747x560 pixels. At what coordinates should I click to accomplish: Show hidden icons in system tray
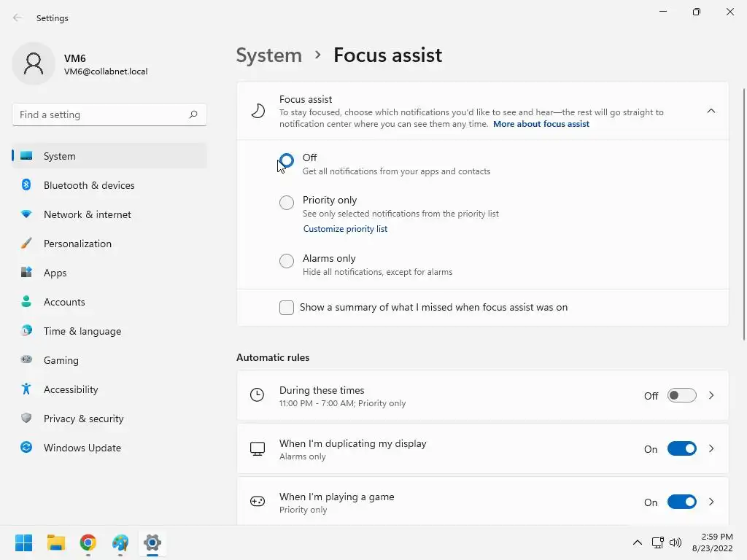click(x=637, y=542)
